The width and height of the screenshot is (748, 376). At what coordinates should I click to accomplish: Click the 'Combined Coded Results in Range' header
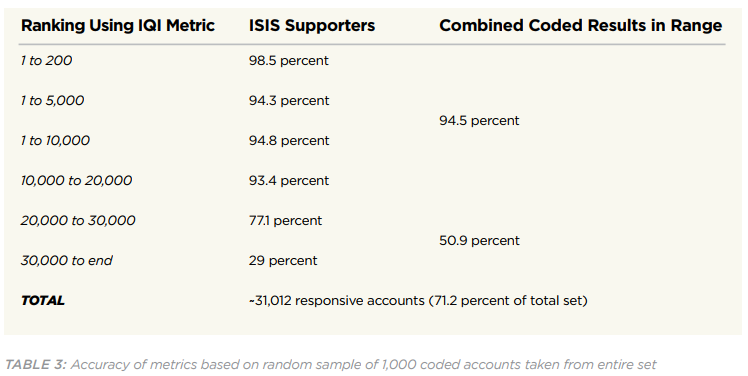pos(581,25)
